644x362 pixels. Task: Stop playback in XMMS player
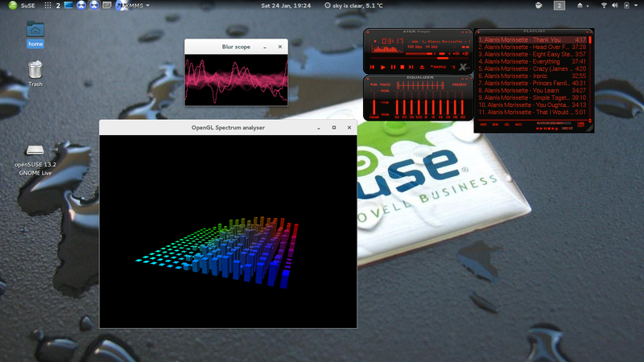coord(402,67)
